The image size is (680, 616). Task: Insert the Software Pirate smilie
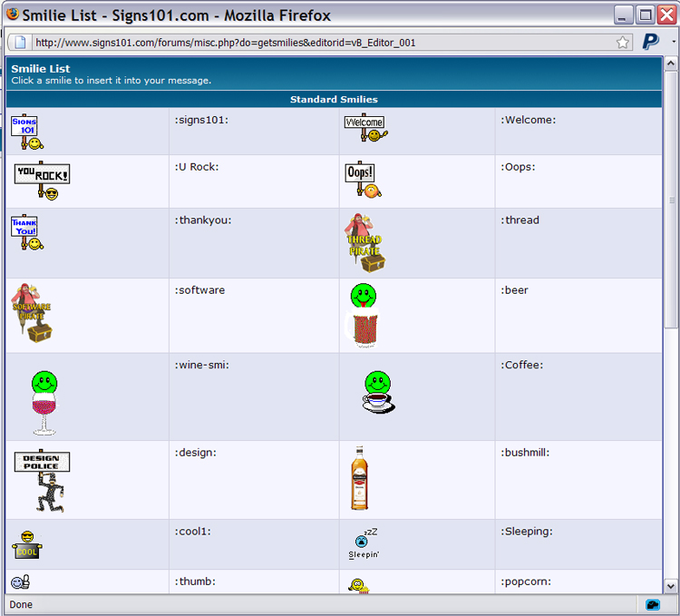click(x=32, y=313)
